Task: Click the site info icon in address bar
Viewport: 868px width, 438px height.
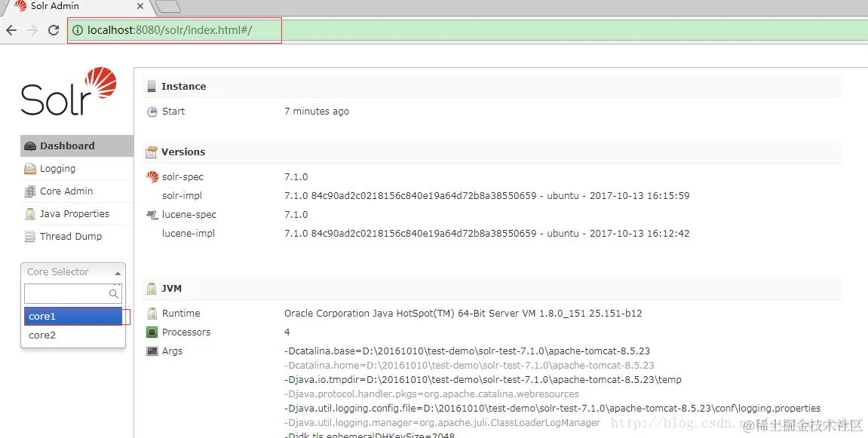Action: tap(78, 30)
